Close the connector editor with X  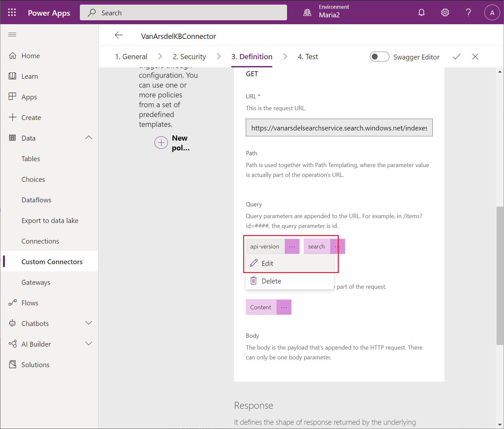click(x=475, y=57)
